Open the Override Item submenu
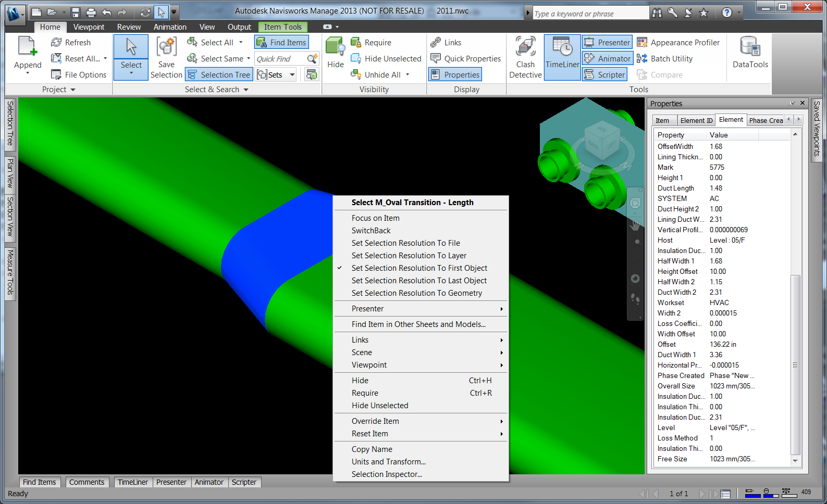This screenshot has height=504, width=827. coord(421,421)
